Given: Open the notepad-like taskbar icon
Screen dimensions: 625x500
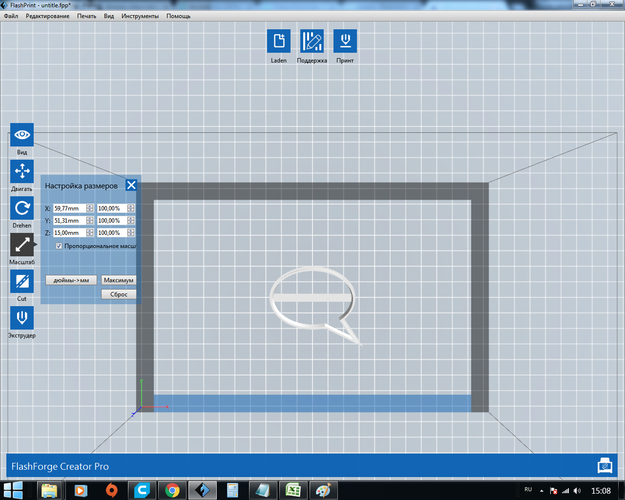Looking at the screenshot, I should tap(263, 490).
